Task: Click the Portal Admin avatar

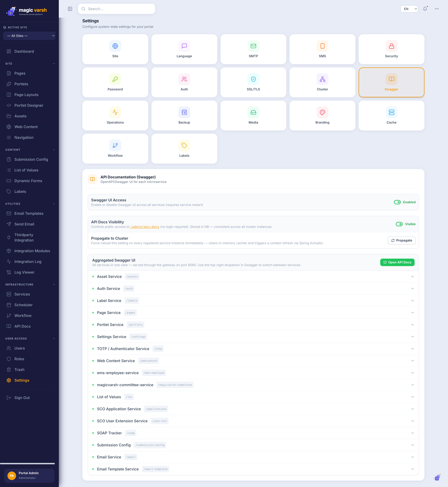Action: point(12,476)
